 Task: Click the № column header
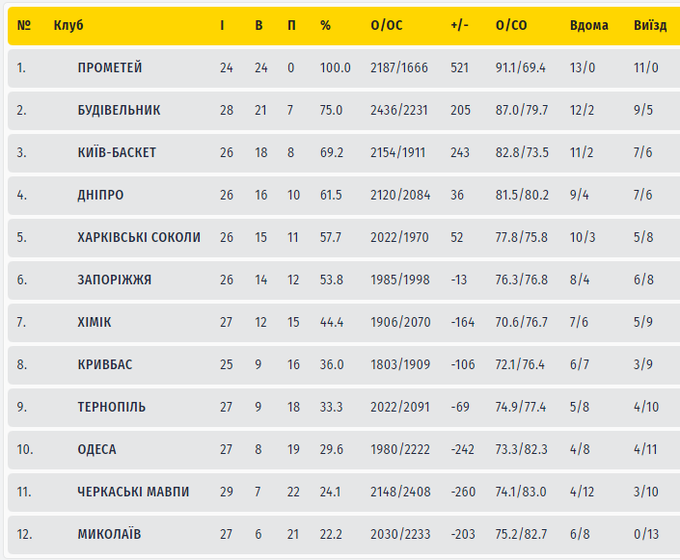point(24,25)
